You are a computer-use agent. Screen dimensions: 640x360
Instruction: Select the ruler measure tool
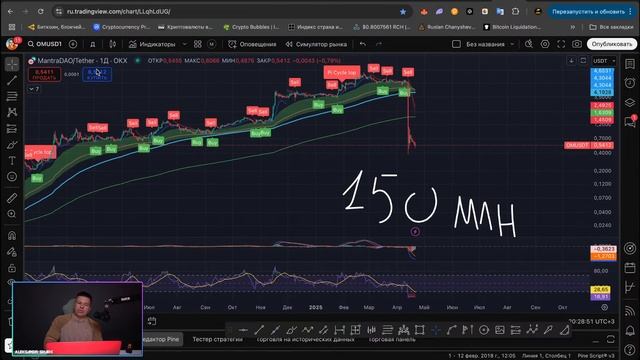pyautogui.click(x=12, y=198)
